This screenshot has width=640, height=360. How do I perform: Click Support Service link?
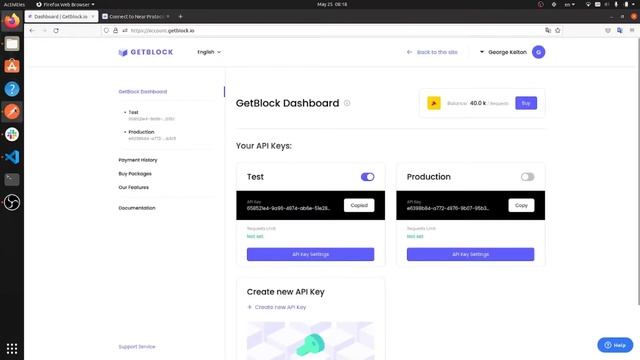click(x=137, y=347)
